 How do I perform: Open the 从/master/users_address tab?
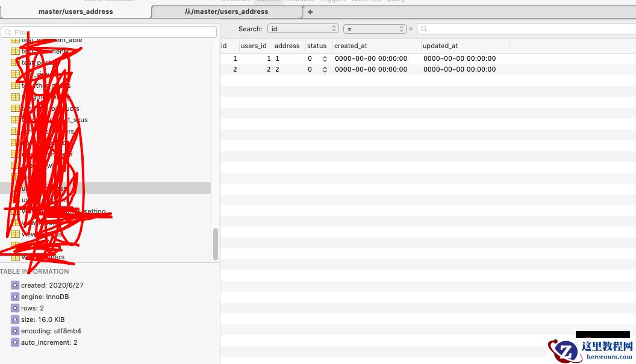(226, 12)
